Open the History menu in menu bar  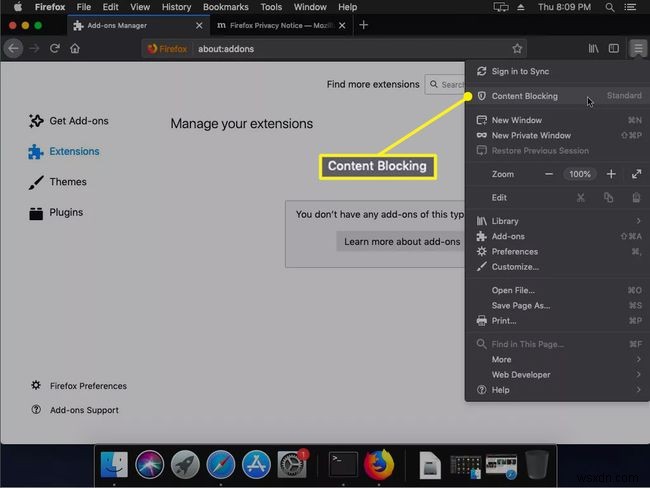tap(176, 7)
